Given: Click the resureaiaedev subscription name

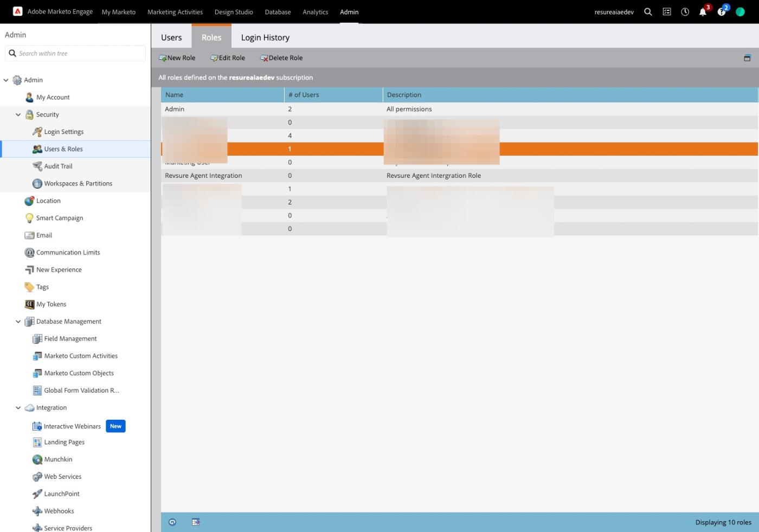Looking at the screenshot, I should tap(252, 78).
